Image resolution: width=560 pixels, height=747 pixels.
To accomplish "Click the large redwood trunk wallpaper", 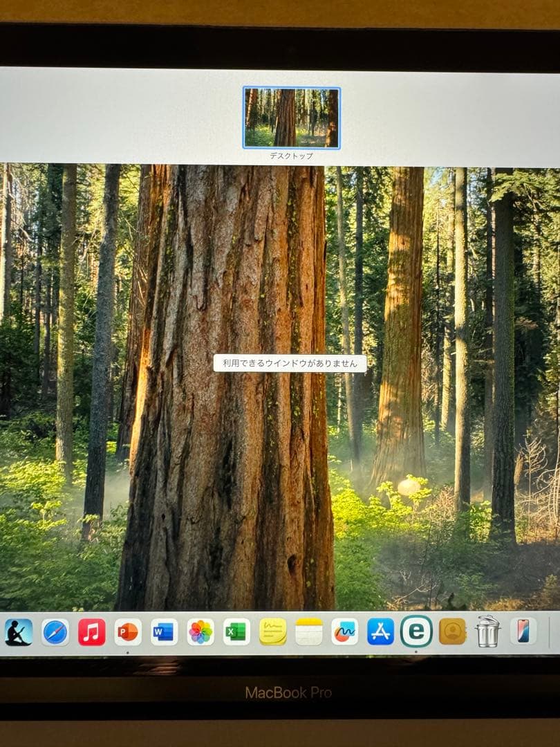I will [x=228, y=484].
